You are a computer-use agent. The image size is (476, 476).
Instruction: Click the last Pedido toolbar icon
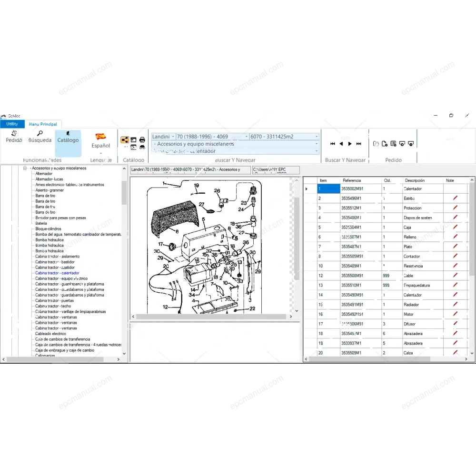(411, 144)
